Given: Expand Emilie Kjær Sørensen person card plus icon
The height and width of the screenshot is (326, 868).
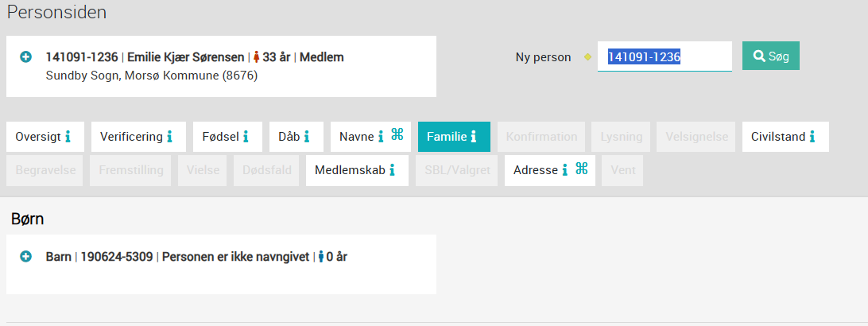Looking at the screenshot, I should pos(25,57).
